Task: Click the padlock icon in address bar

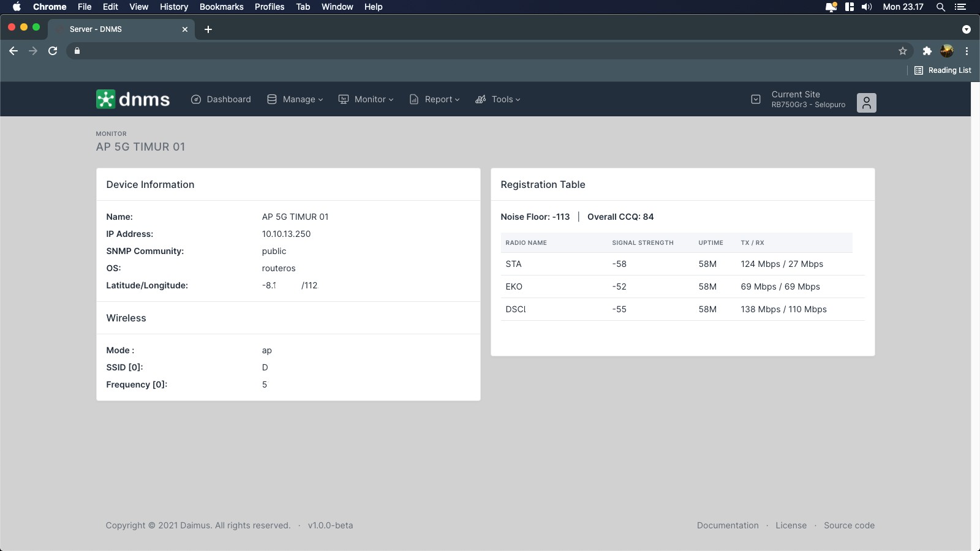Action: click(77, 51)
